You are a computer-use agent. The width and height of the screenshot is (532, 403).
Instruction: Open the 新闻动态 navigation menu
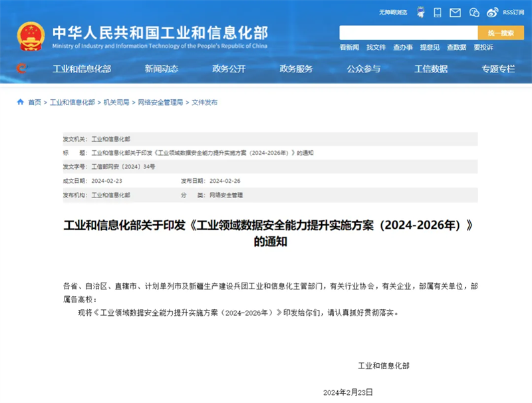pyautogui.click(x=162, y=68)
